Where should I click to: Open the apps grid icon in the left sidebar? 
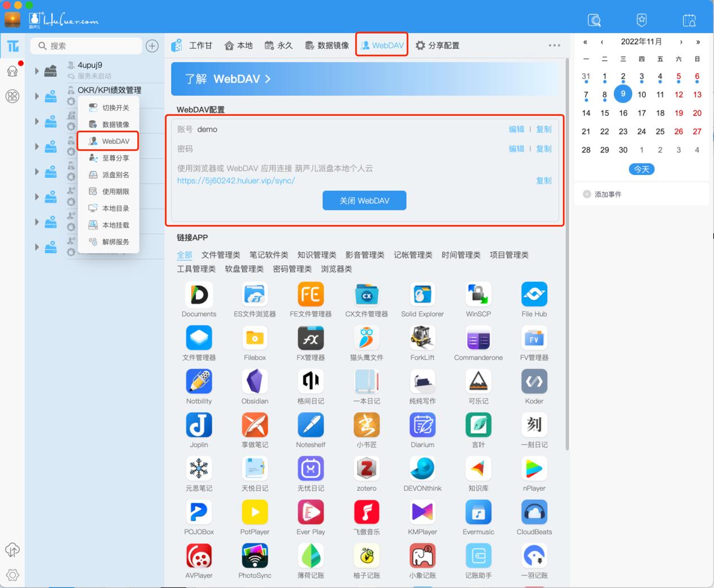click(x=12, y=96)
